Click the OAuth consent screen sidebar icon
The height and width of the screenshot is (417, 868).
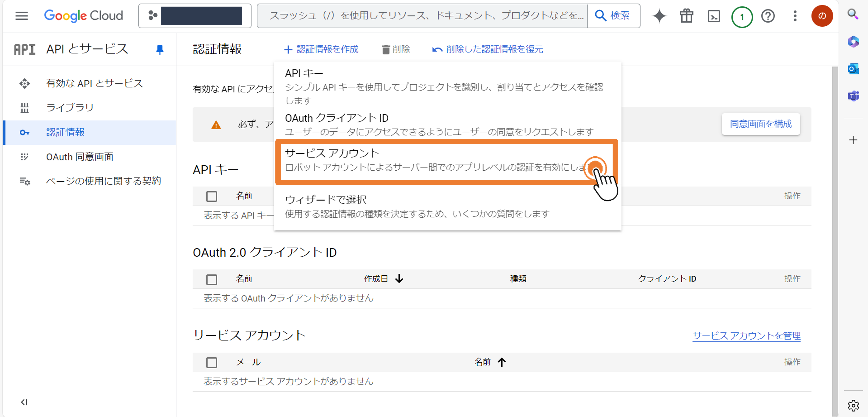(x=24, y=157)
